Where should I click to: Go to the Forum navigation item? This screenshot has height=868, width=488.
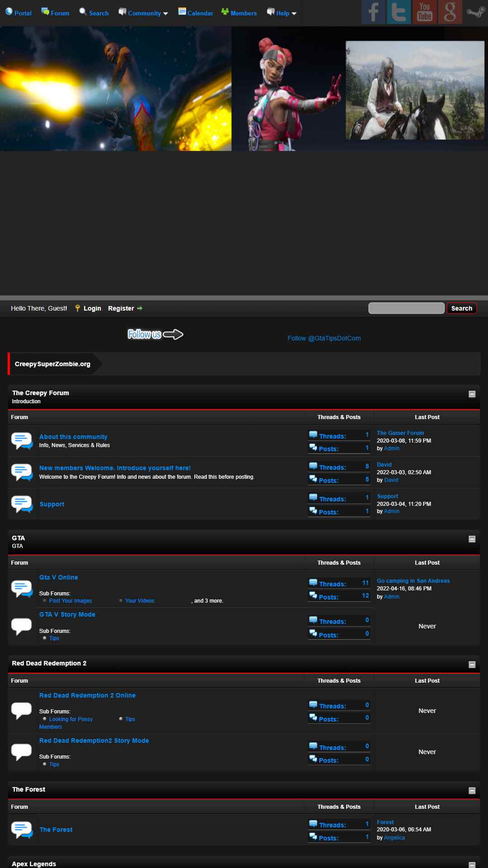click(60, 13)
